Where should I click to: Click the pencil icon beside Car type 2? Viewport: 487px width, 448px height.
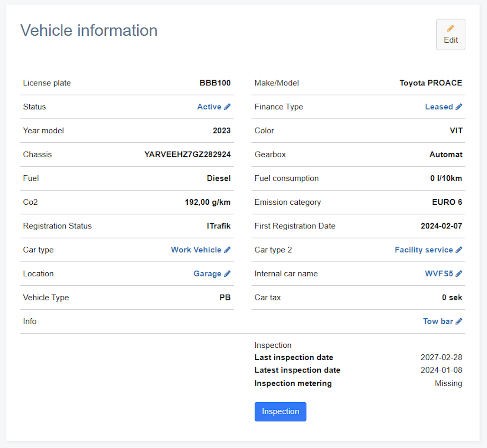459,250
